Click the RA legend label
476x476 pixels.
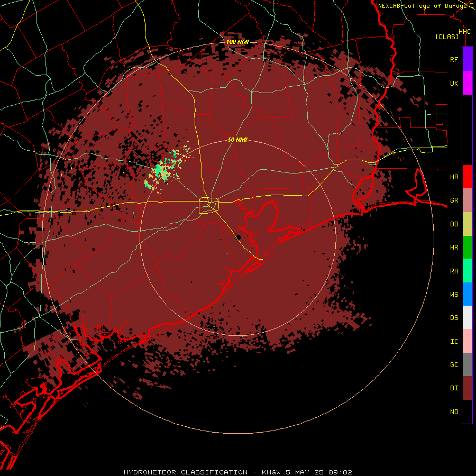(454, 271)
